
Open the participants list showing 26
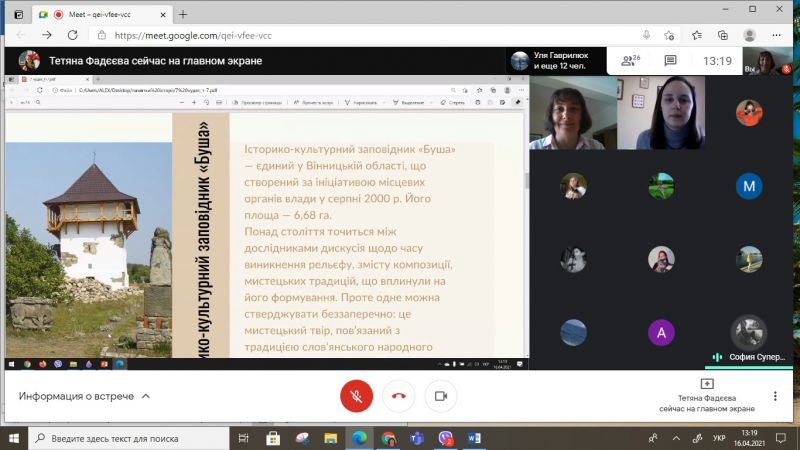coord(631,61)
